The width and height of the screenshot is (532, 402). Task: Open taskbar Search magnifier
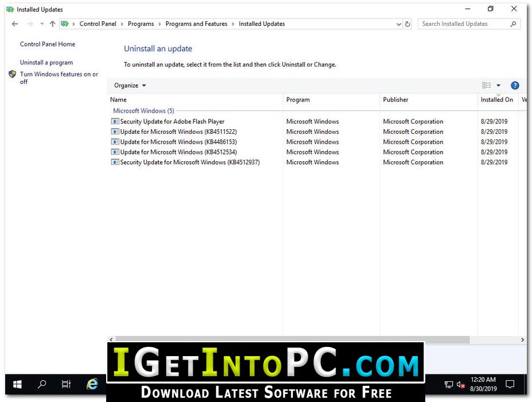click(42, 384)
